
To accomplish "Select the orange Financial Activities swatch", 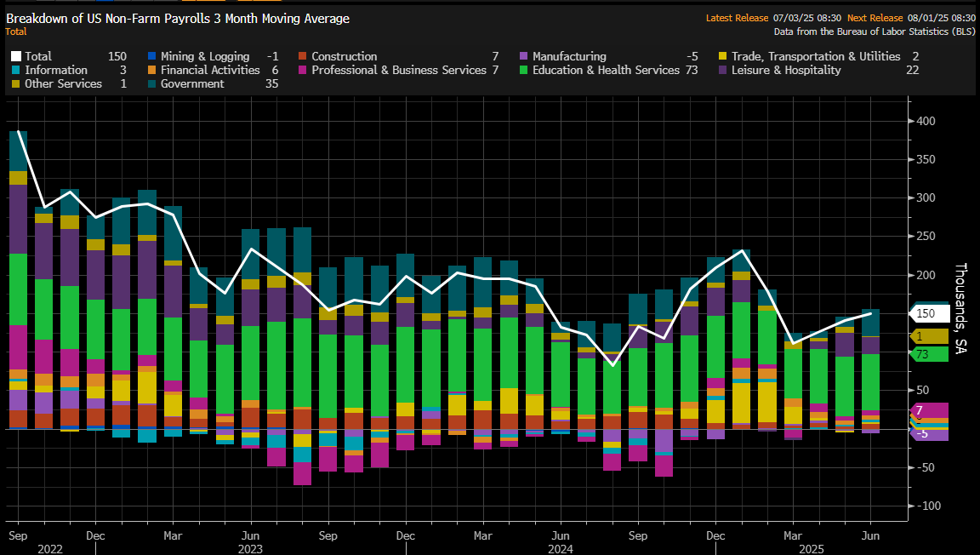I will pyautogui.click(x=151, y=71).
